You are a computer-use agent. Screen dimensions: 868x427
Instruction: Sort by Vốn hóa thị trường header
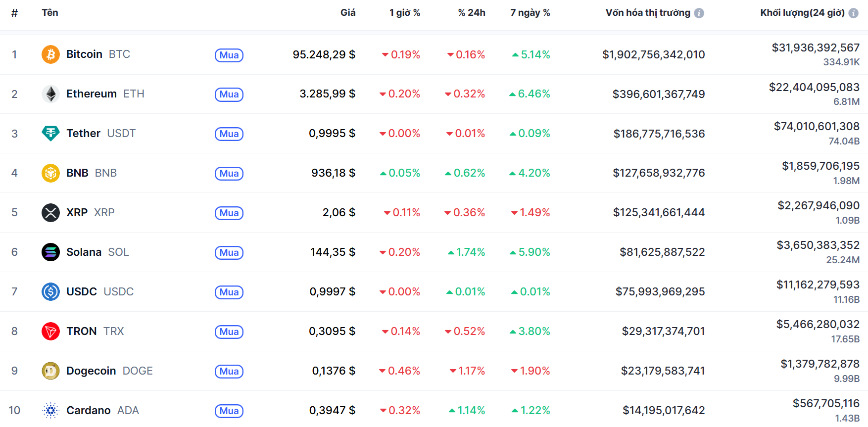click(648, 13)
